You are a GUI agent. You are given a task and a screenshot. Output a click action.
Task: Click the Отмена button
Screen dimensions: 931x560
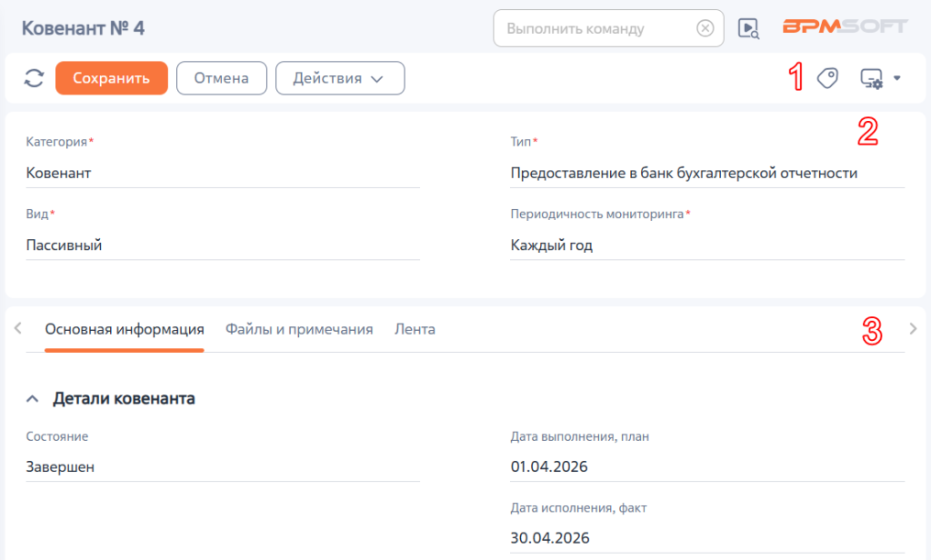pyautogui.click(x=222, y=78)
